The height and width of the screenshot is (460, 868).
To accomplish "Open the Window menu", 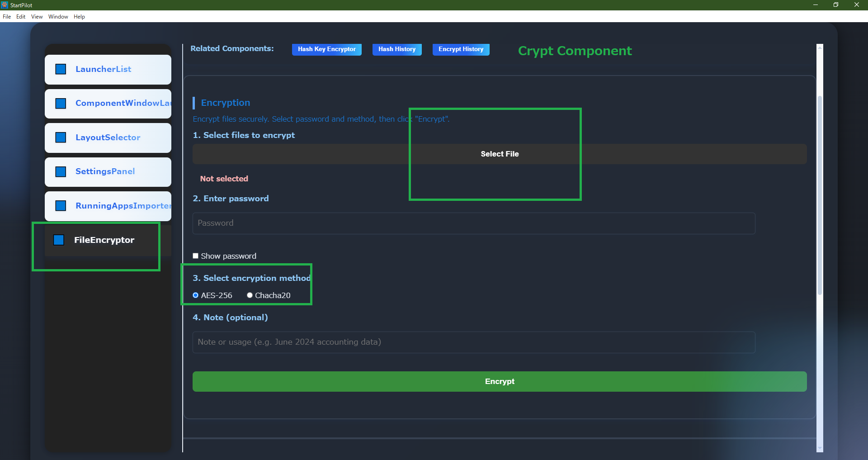I will click(x=58, y=17).
